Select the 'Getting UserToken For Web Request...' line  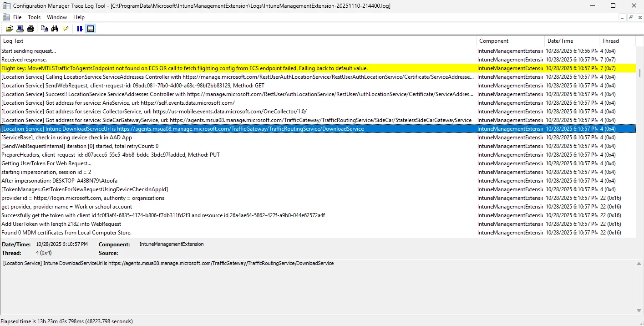pyautogui.click(x=318, y=163)
